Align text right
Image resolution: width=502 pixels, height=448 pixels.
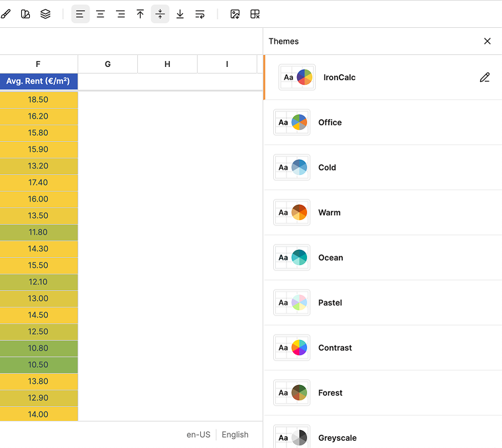pos(121,14)
